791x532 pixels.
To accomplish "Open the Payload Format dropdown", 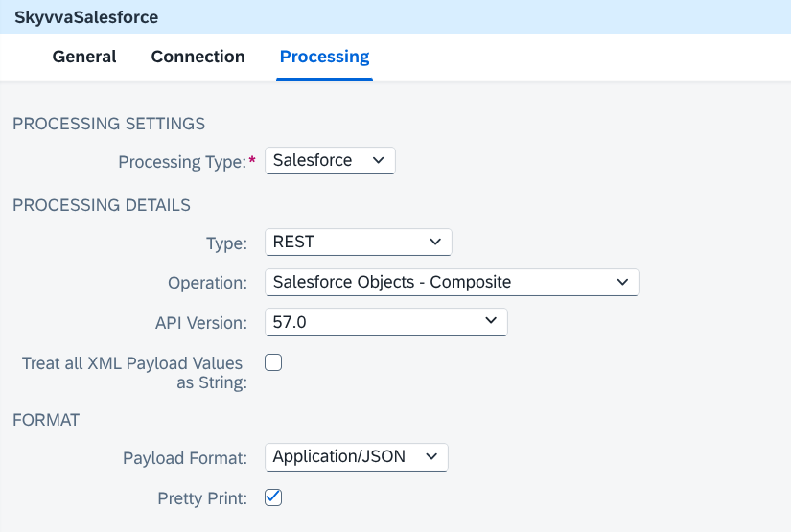I will pyautogui.click(x=356, y=457).
